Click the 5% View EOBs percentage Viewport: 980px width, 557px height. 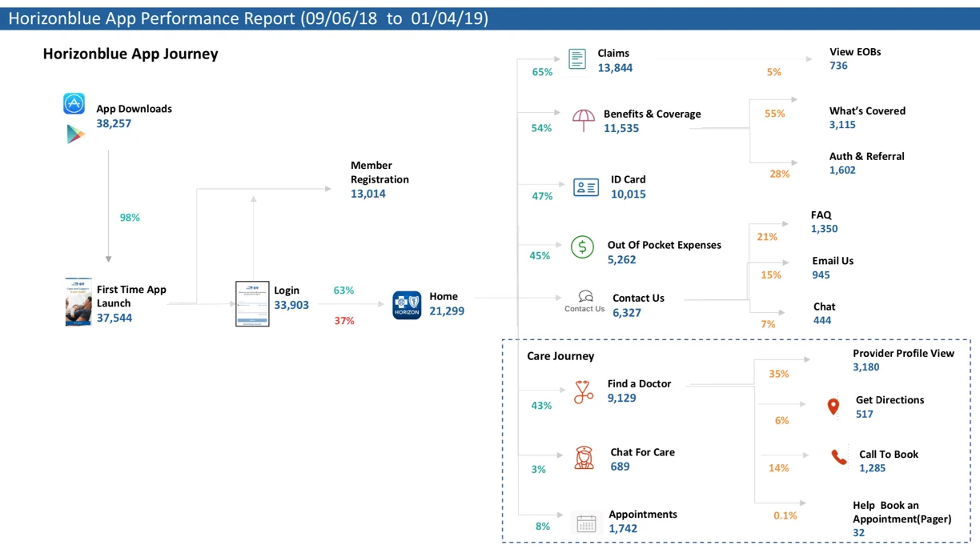coord(773,72)
